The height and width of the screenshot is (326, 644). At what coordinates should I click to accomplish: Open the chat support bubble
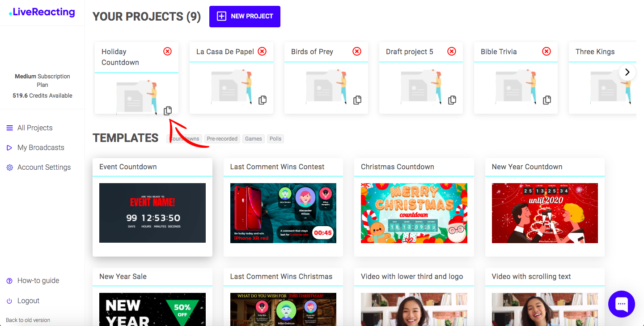622,304
